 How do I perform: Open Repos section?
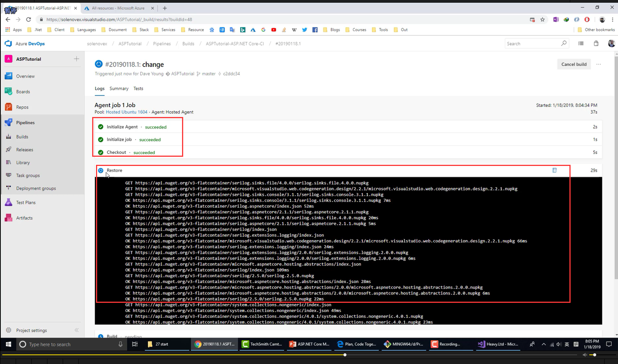click(22, 107)
